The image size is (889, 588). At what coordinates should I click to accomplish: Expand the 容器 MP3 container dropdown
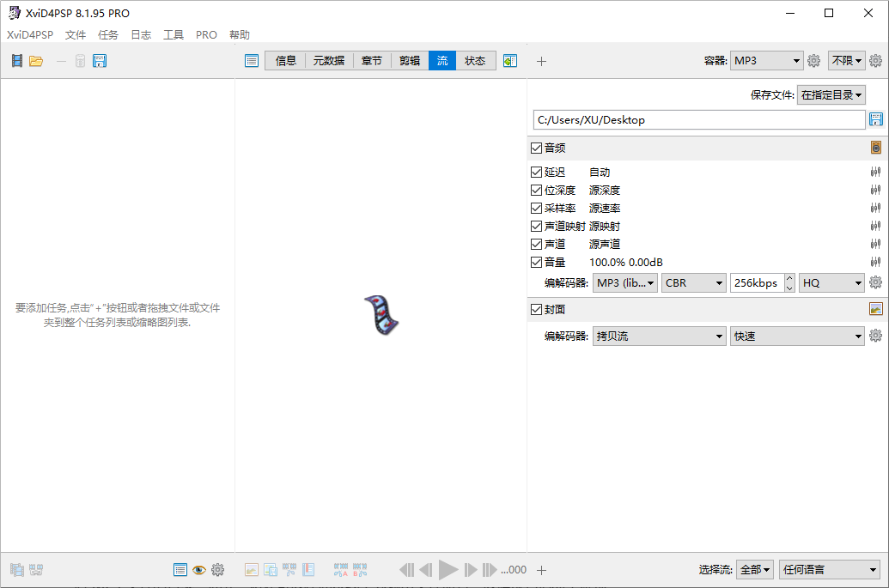tap(767, 61)
